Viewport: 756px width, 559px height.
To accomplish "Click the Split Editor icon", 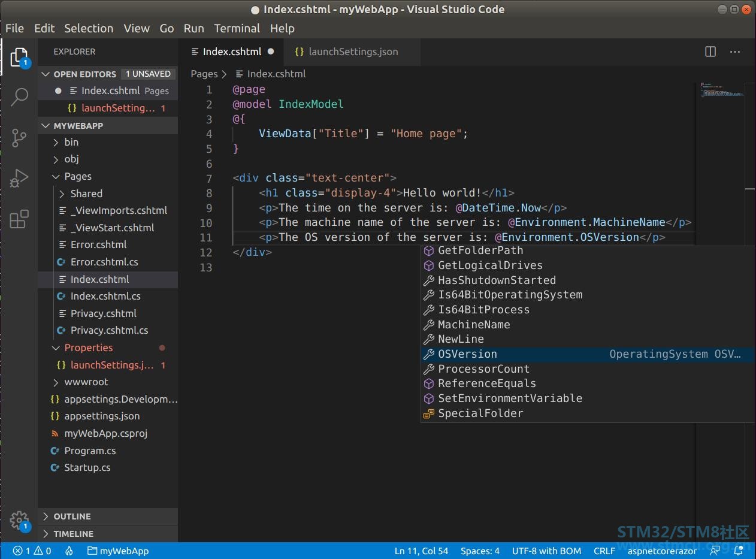I will coord(710,52).
